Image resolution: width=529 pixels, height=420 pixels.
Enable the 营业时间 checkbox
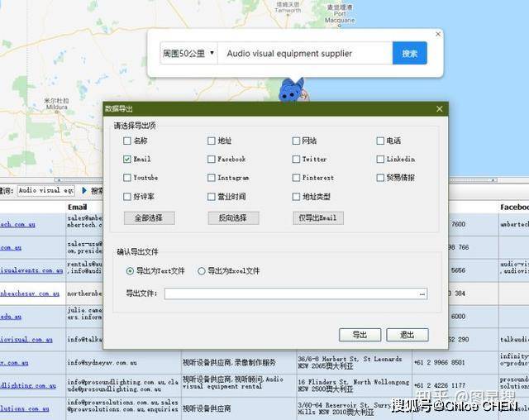coord(212,197)
